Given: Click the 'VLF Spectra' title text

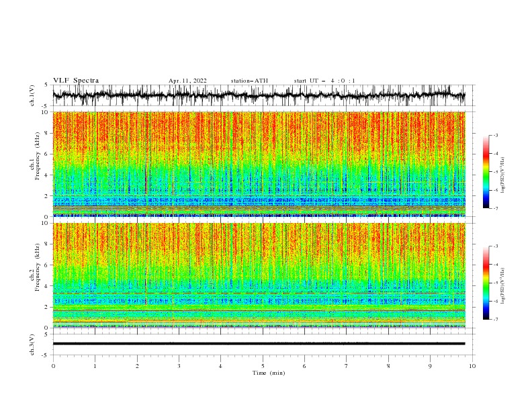Looking at the screenshot, I should pyautogui.click(x=76, y=81).
